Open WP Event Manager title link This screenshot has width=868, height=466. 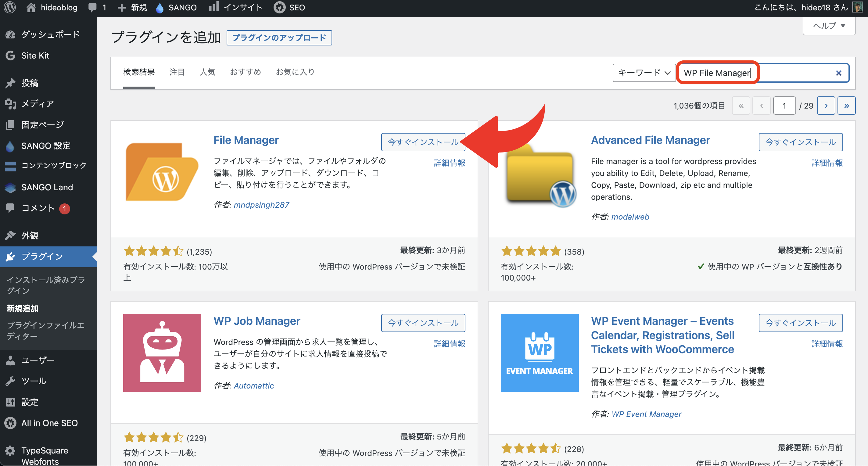click(662, 335)
